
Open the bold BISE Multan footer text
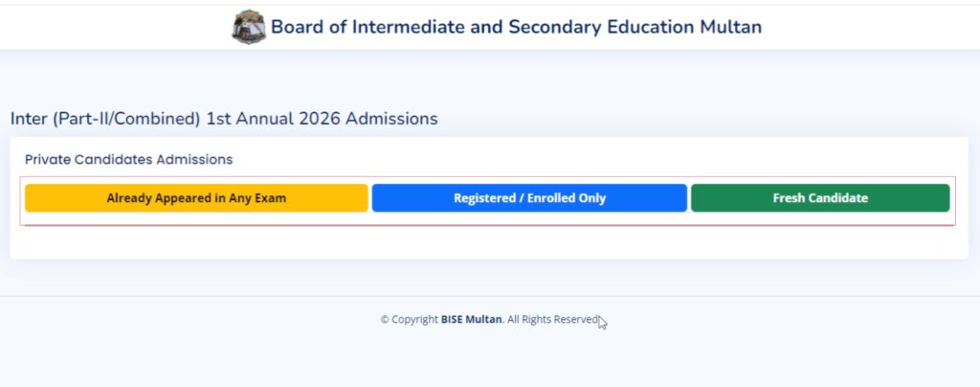click(471, 319)
